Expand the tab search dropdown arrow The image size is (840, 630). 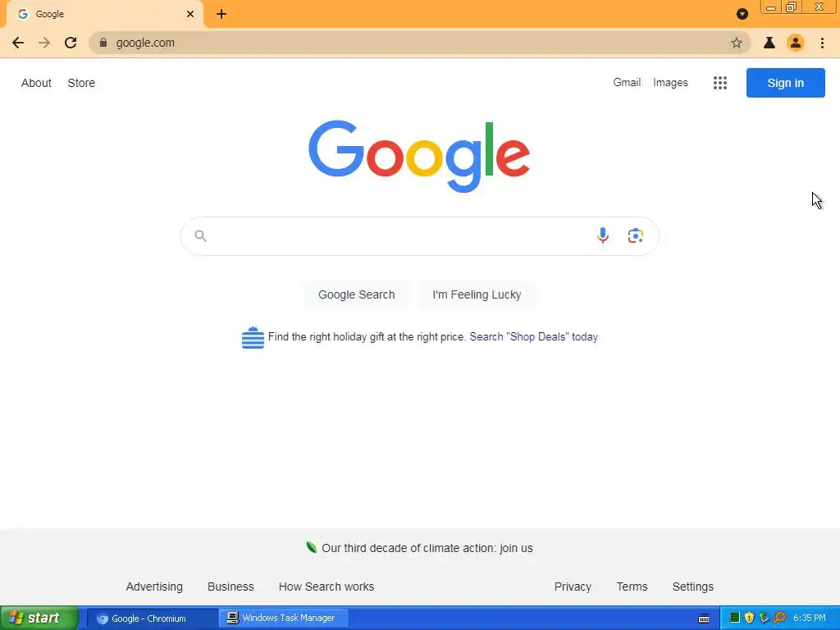pos(742,14)
